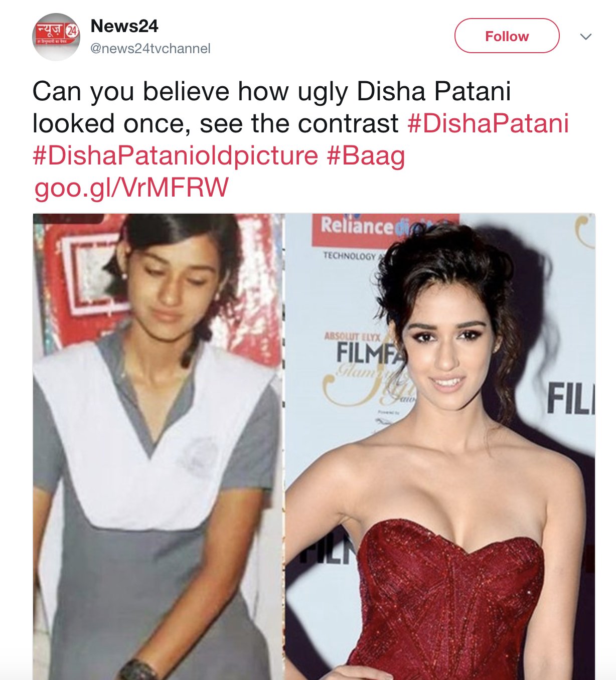Click the large 'FIL' text on right backdrop

click(570, 399)
